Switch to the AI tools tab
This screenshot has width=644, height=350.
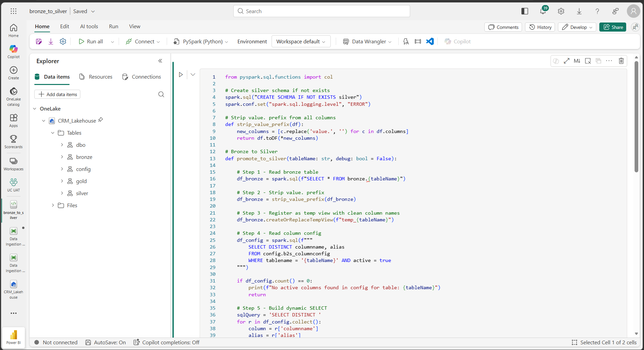click(x=89, y=27)
